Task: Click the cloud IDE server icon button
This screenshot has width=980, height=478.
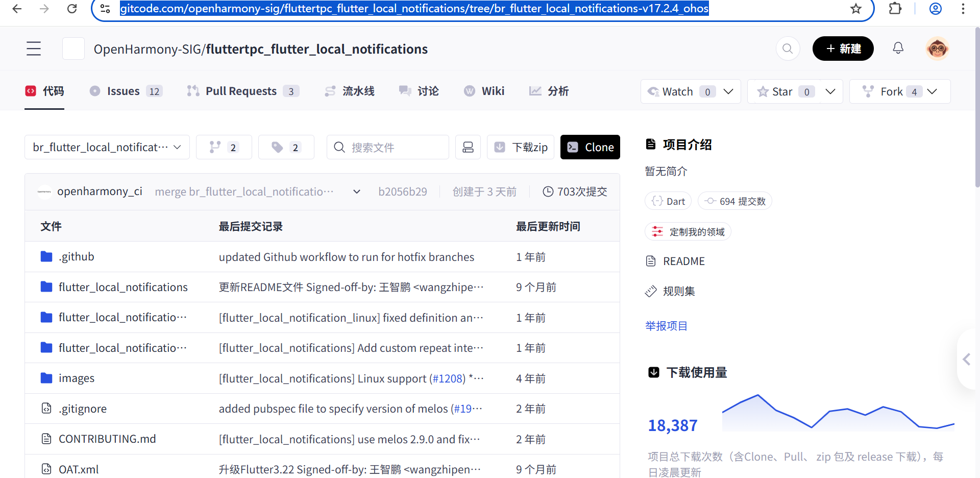Action: [468, 147]
